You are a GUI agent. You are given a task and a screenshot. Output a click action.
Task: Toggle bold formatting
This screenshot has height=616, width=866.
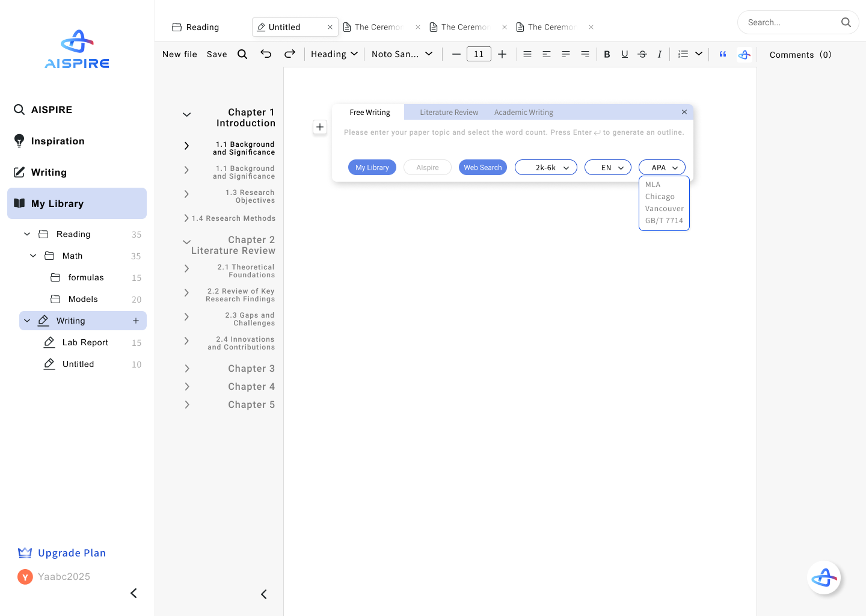[607, 54]
